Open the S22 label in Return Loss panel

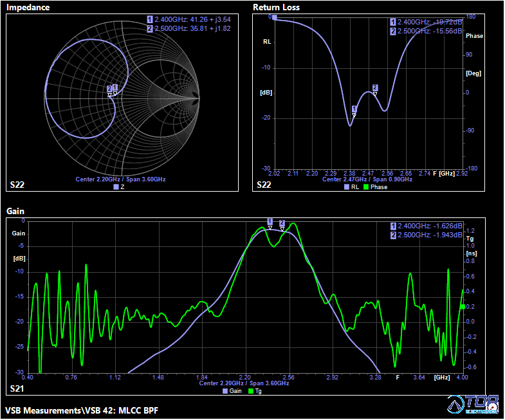point(264,185)
